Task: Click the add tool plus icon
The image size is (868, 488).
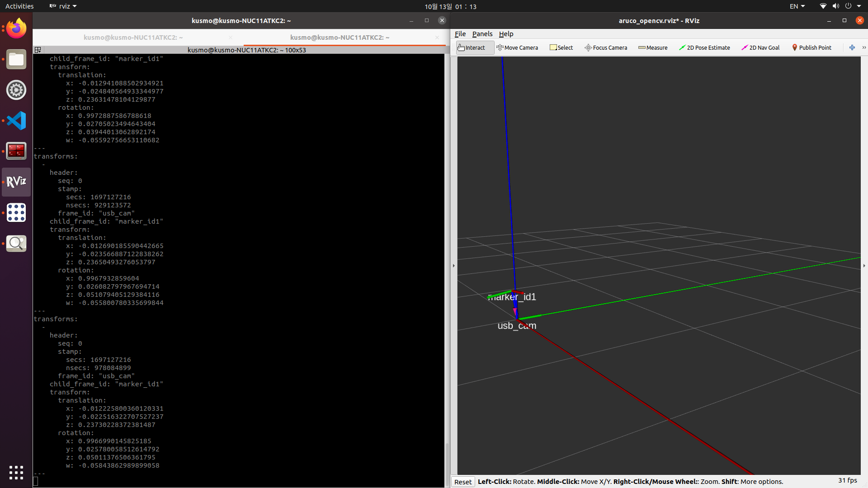Action: point(852,47)
